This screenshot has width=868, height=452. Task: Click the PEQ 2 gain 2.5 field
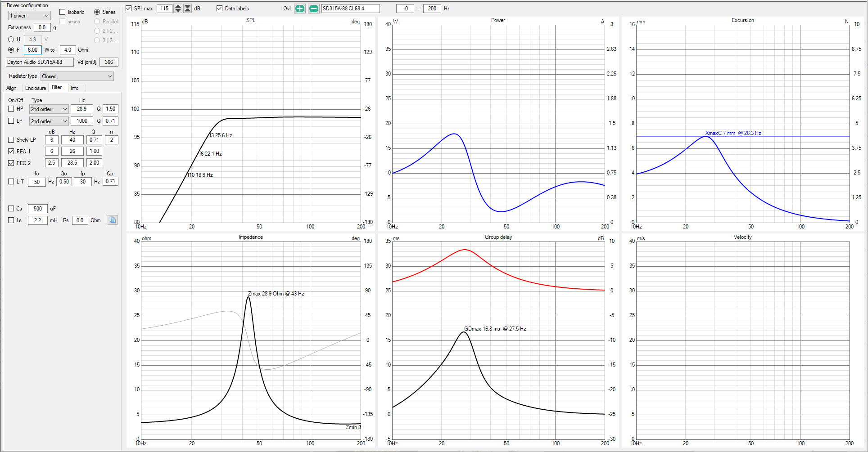[x=52, y=163]
